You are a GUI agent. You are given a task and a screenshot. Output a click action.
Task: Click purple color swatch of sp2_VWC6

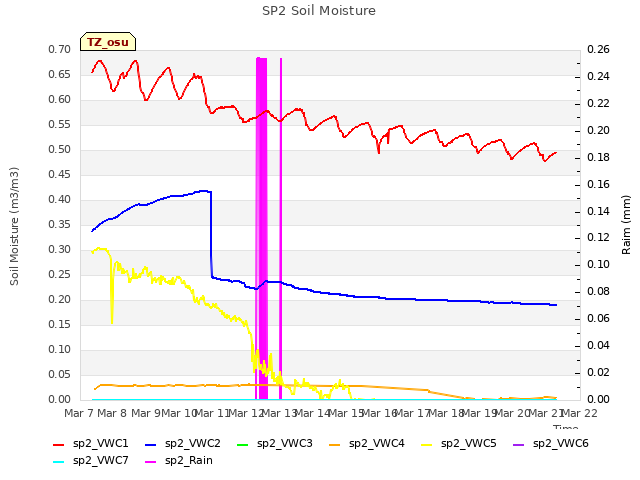518,444
